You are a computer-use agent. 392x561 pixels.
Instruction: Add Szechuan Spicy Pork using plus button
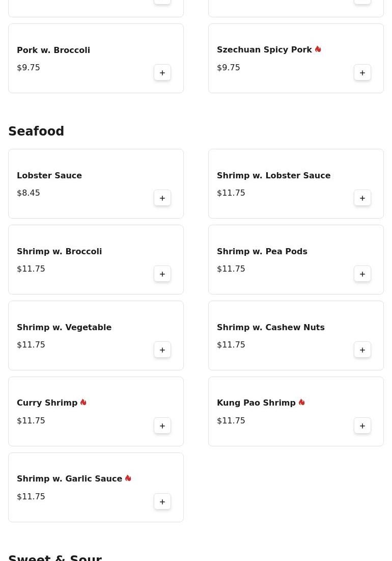pyautogui.click(x=362, y=73)
